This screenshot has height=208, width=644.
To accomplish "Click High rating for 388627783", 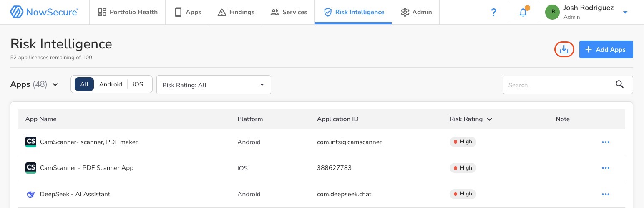I will click(x=463, y=167).
